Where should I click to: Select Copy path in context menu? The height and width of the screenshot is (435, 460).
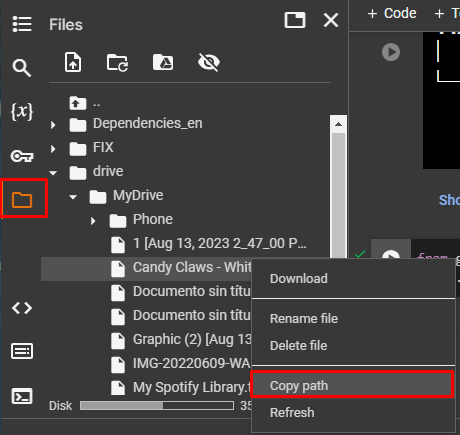[352, 386]
